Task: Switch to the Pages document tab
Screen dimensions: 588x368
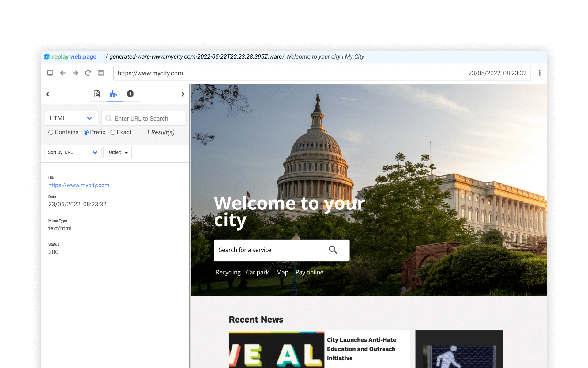Action: 97,94
